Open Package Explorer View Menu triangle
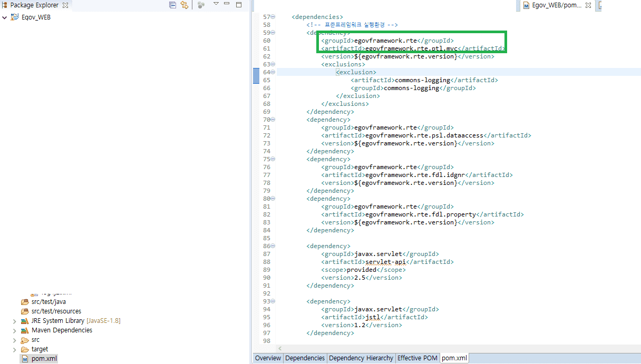Viewport: 641px width, 364px height. click(x=216, y=4)
